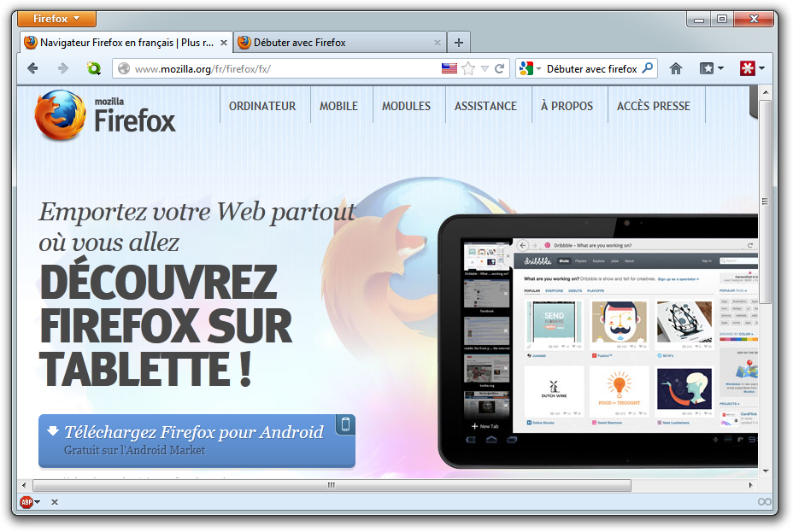Screen dimensions: 793x532
Task: Click the site identity globe icon
Action: coord(124,68)
